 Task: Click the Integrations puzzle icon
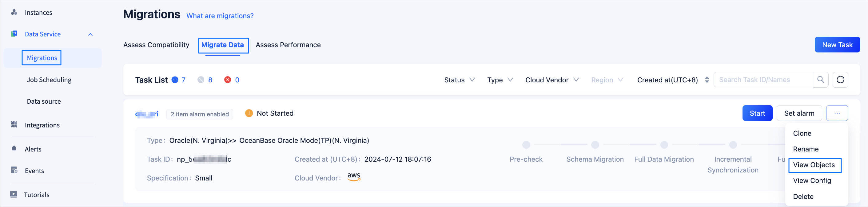pyautogui.click(x=14, y=125)
